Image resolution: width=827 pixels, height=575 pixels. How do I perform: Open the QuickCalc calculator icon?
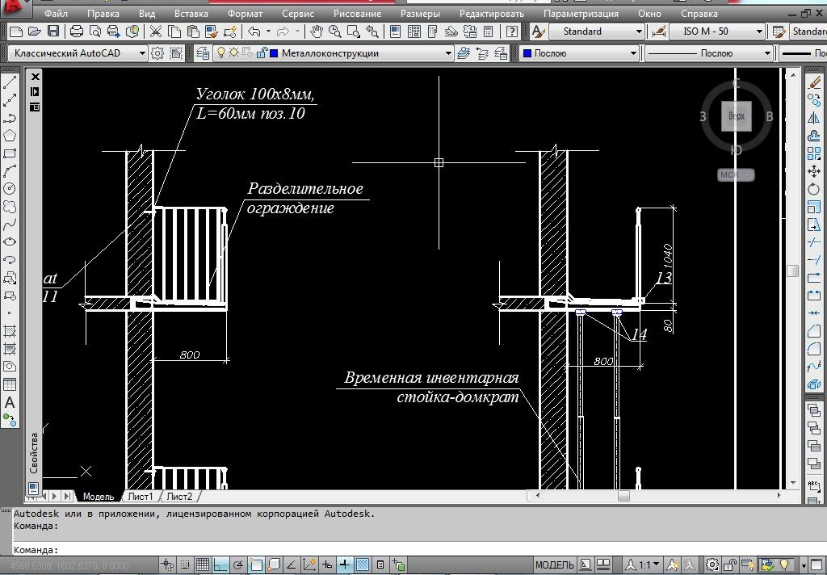(489, 32)
